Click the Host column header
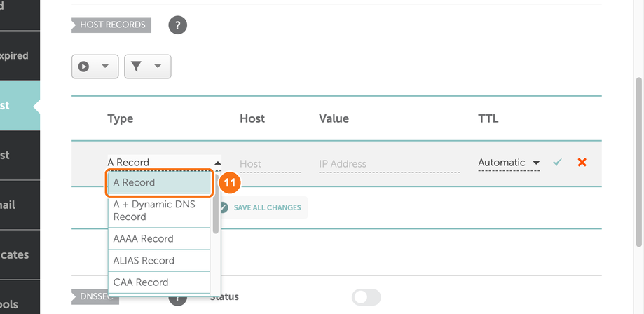This screenshot has width=644, height=314. (252, 118)
